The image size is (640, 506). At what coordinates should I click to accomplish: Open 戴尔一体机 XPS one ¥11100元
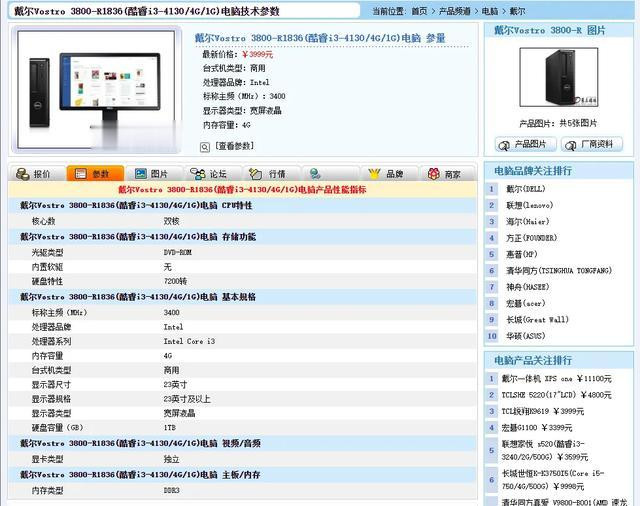pos(556,379)
